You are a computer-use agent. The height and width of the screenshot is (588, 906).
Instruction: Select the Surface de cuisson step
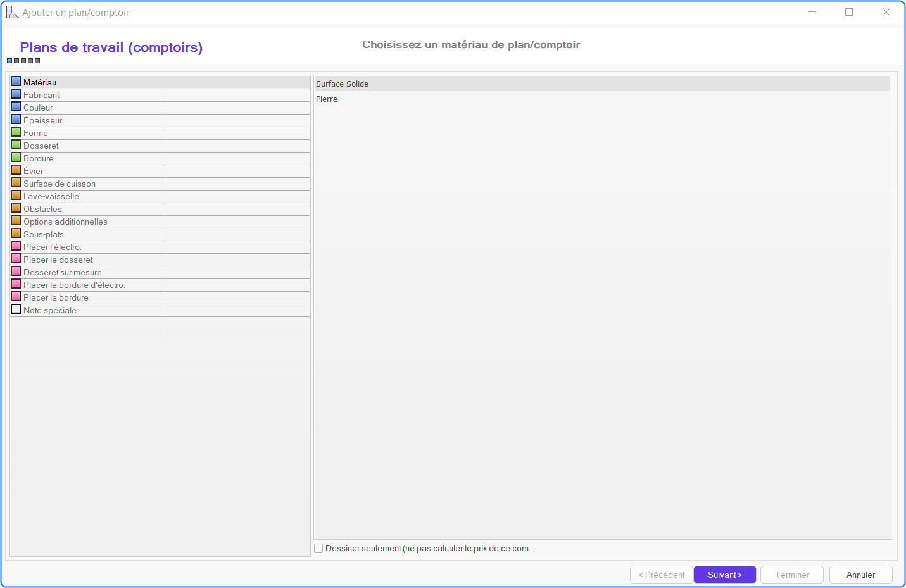click(x=160, y=184)
